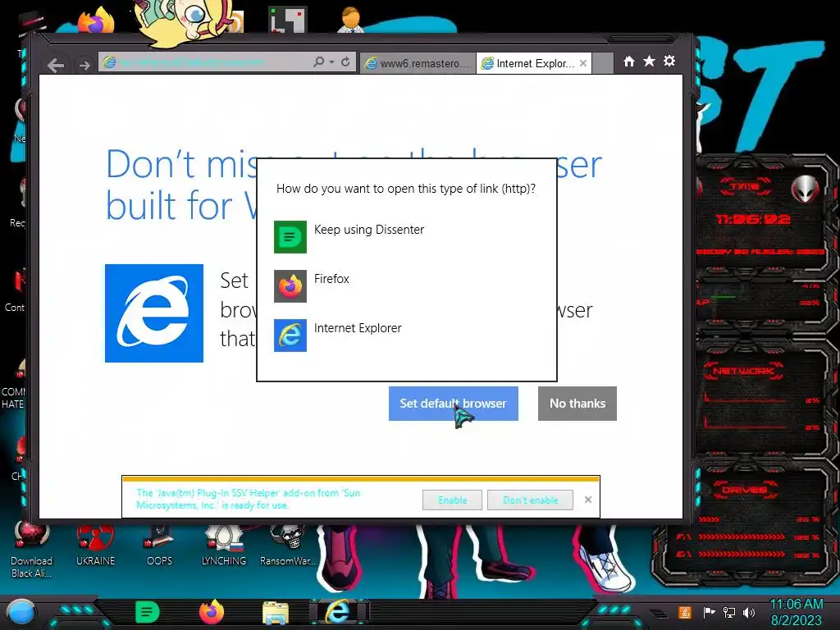Click the Java tray icon
This screenshot has height=630, width=840.
(x=685, y=612)
